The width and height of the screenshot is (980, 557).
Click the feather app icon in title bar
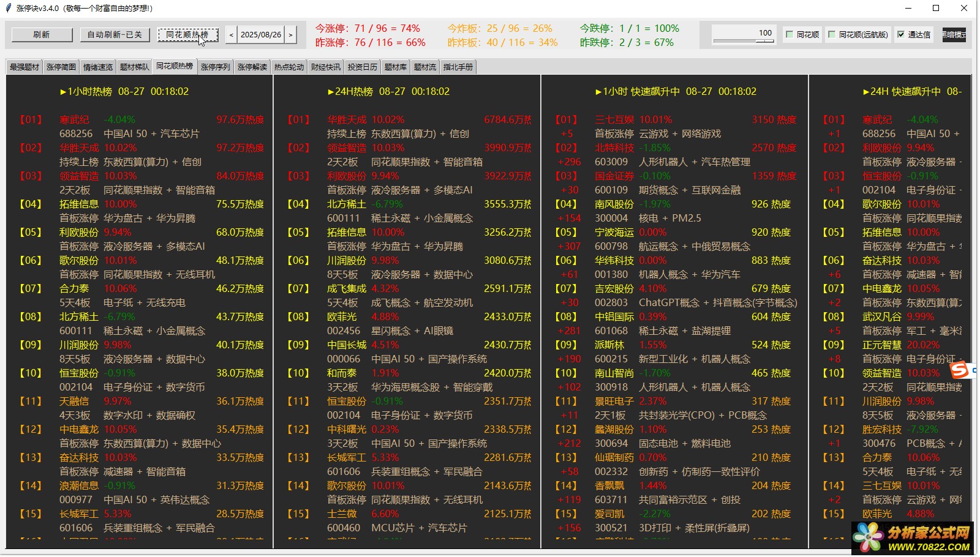[9, 8]
